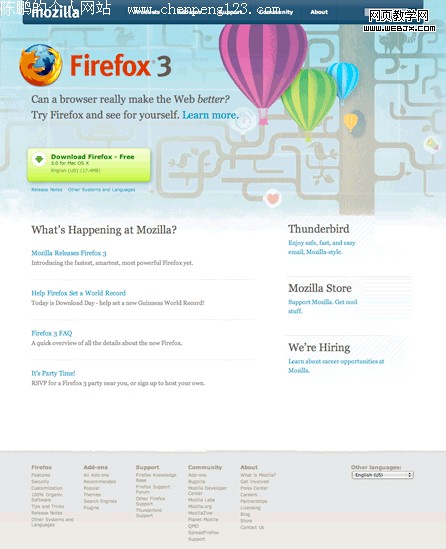Screen dimensions: 446x549
Task: Click the Firefox globe logo icon
Action: pos(41,65)
